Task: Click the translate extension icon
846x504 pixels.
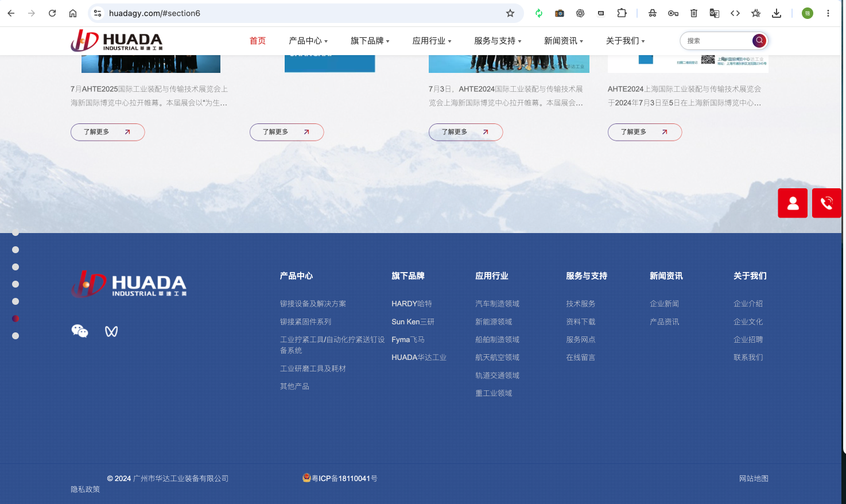Action: pyautogui.click(x=715, y=13)
